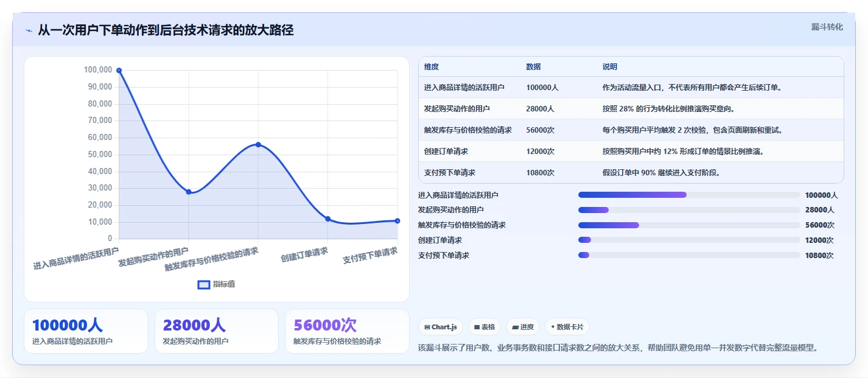Click the 创建订单请求 cell in the table
Viewport: 868px width, 378px height.
(x=446, y=152)
